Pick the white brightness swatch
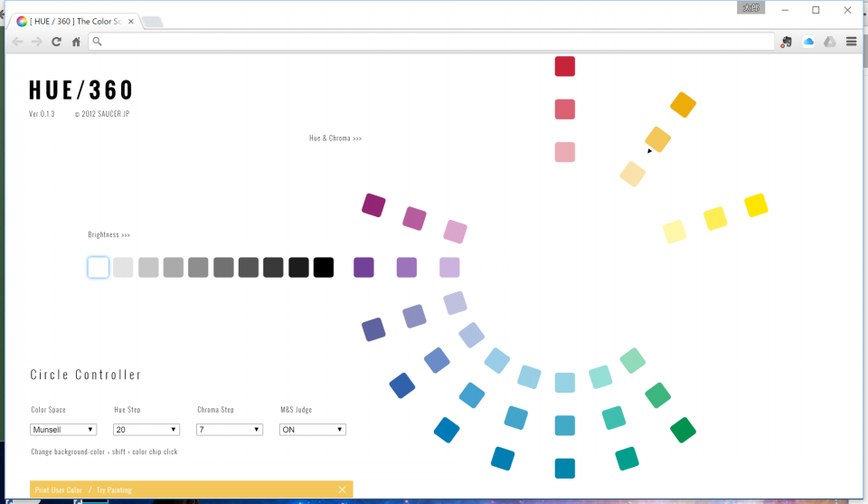Screen dimensions: 868x504 tap(99, 268)
